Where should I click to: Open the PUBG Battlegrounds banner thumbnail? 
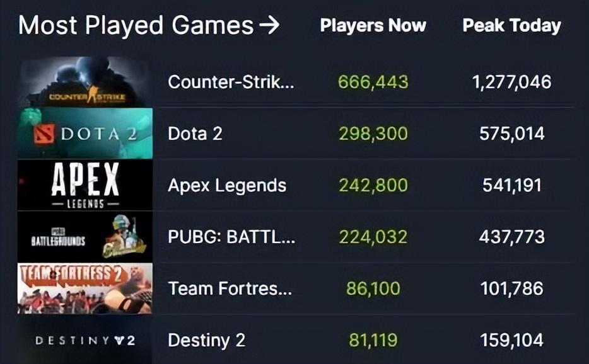point(85,237)
